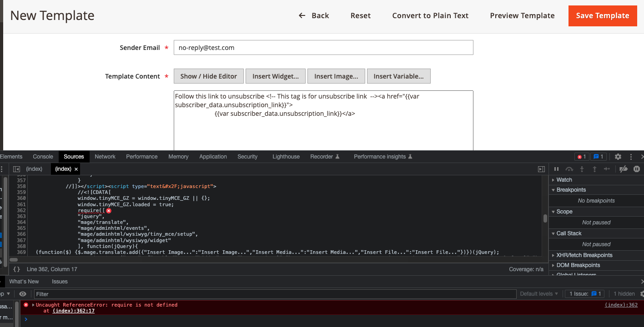Toggle the eye icon in the Console filter bar
The image size is (644, 327).
pyautogui.click(x=22, y=294)
